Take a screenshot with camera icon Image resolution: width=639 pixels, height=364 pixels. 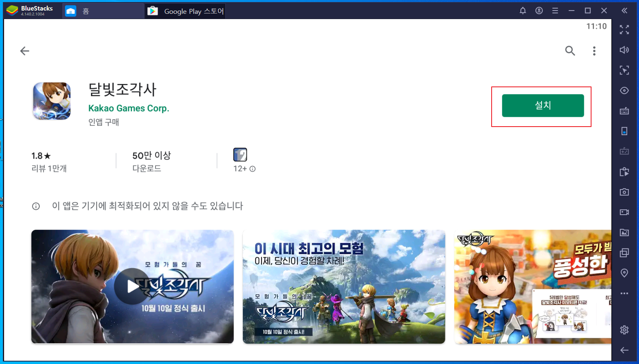(624, 192)
